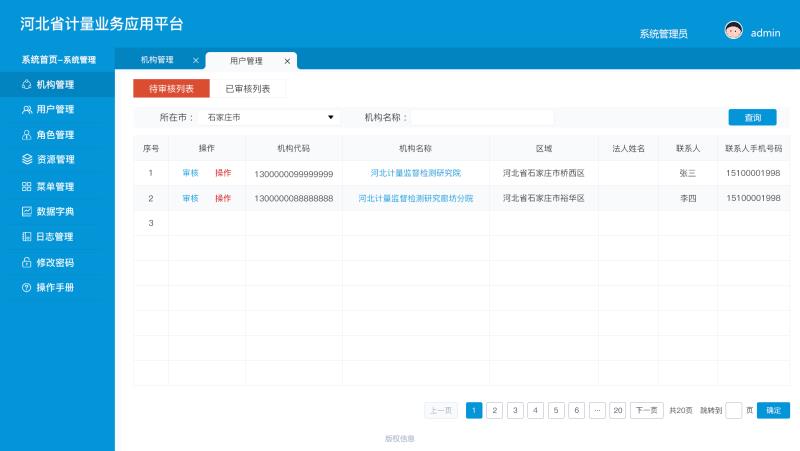Open 河北计量监督检测研究院 link
Viewport: 800px width, 451px height.
pos(415,173)
